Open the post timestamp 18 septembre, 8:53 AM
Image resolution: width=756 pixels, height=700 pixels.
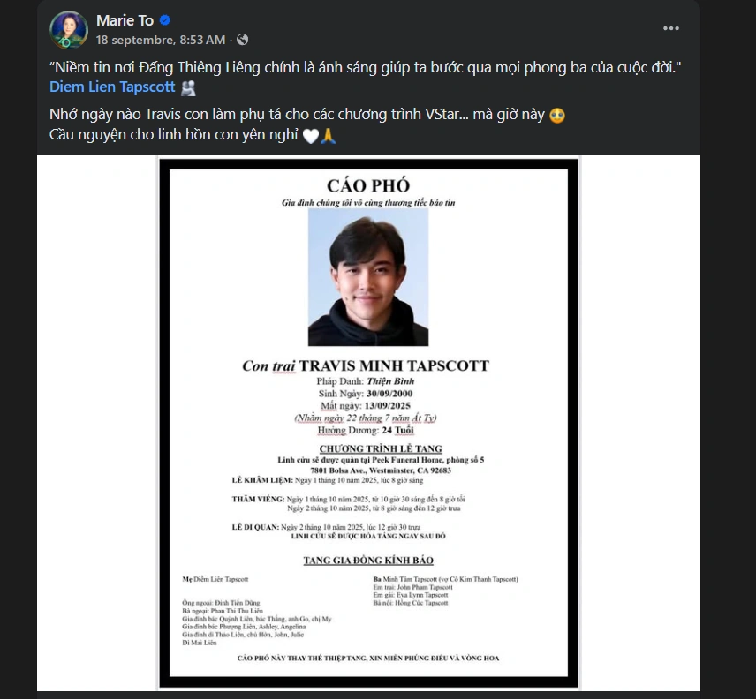pos(161,40)
